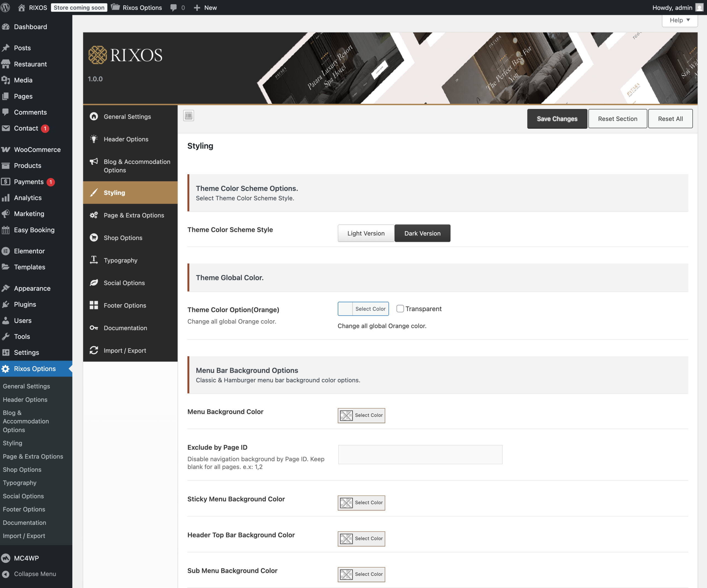Click the Elementor logo icon
Image resolution: width=707 pixels, height=588 pixels.
point(6,251)
